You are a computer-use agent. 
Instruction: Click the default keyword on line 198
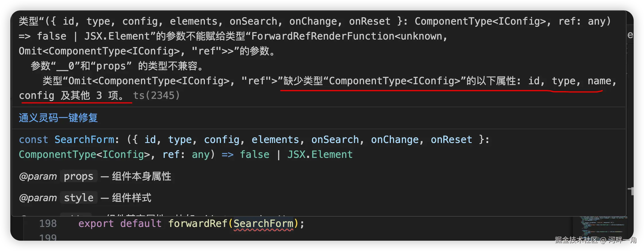pos(141,223)
